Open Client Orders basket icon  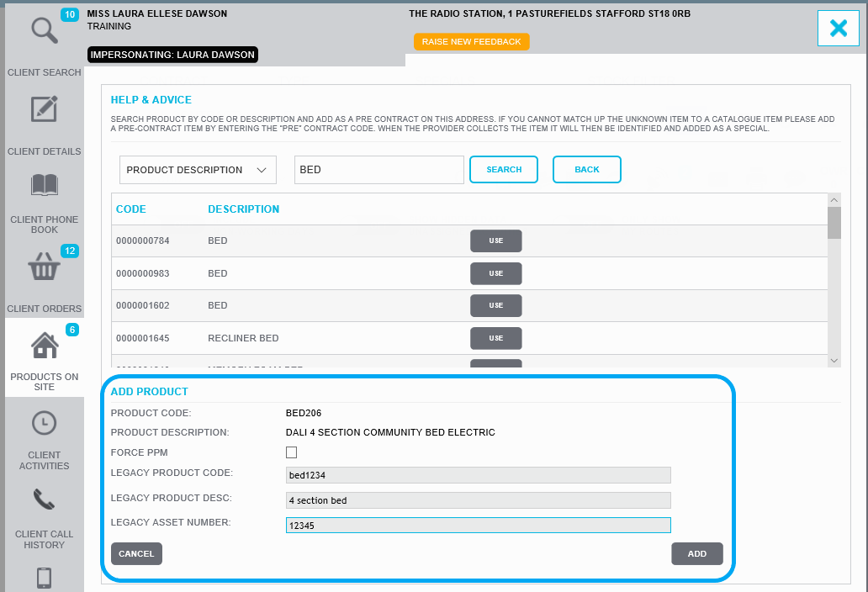point(45,266)
